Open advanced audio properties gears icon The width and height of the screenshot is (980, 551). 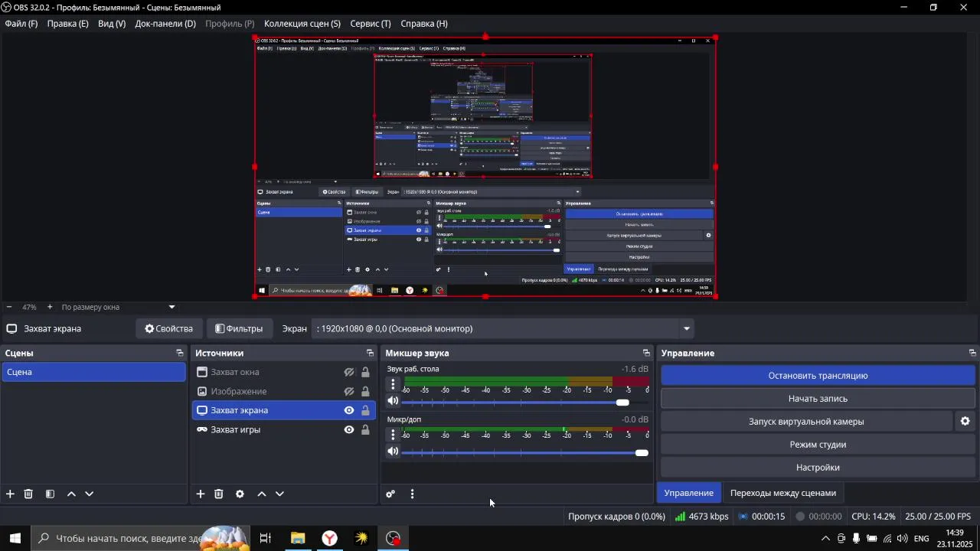[x=390, y=494]
